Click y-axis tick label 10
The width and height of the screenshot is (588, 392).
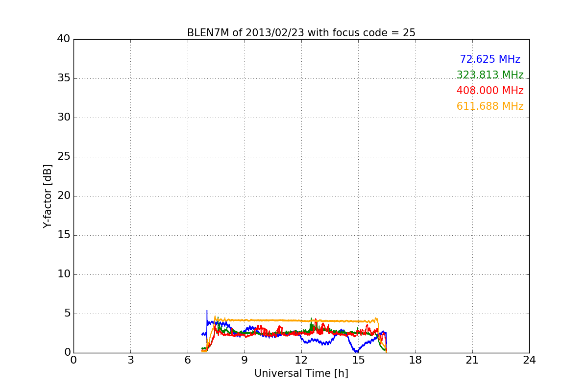click(x=64, y=274)
